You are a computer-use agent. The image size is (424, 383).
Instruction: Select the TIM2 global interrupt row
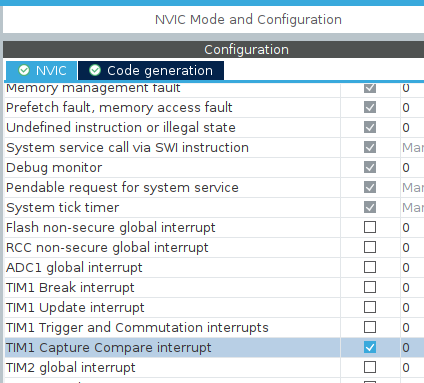tap(214, 367)
